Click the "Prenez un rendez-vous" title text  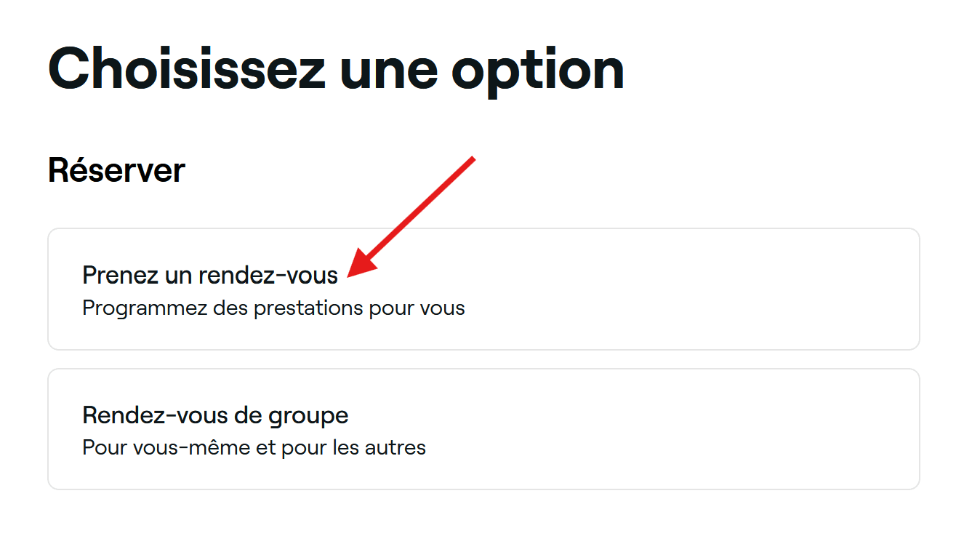click(210, 275)
